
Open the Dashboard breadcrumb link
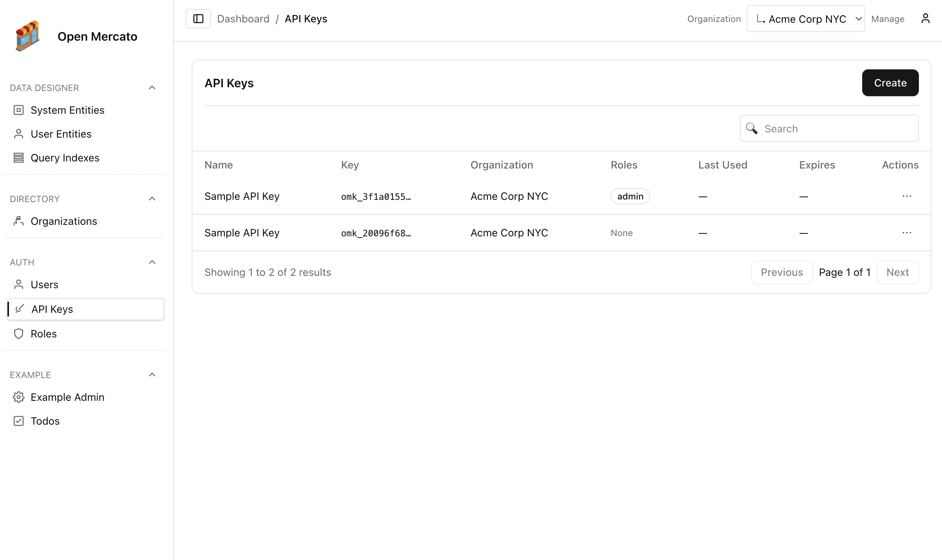(244, 19)
